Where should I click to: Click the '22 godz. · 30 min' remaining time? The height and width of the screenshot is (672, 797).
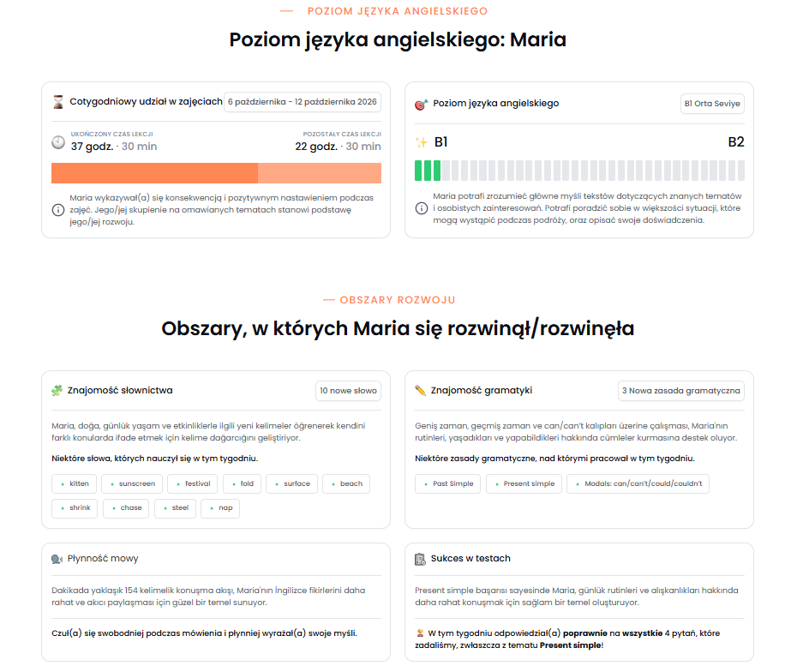338,147
